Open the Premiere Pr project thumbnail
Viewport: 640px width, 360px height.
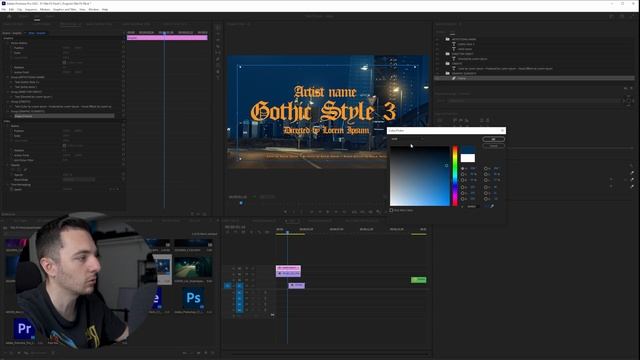(x=24, y=329)
